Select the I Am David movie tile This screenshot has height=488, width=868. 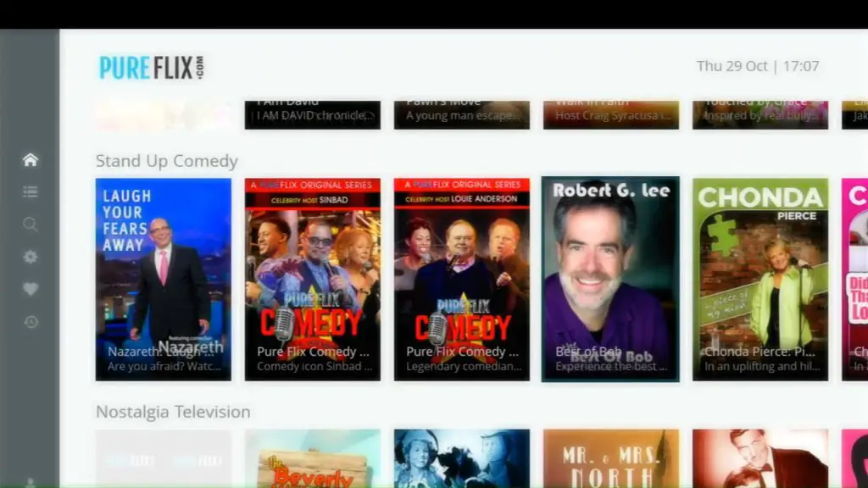[312, 114]
